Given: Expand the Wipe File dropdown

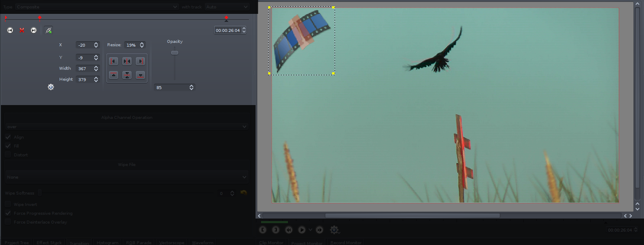Looking at the screenshot, I should coord(127,177).
